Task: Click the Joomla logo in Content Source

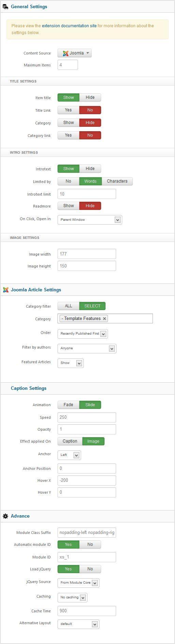Action: [65, 53]
